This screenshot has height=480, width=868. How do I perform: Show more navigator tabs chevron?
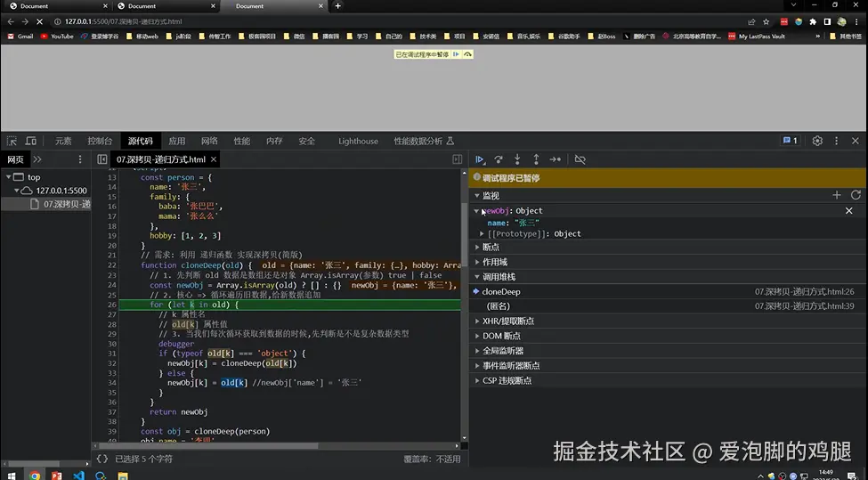coord(37,159)
